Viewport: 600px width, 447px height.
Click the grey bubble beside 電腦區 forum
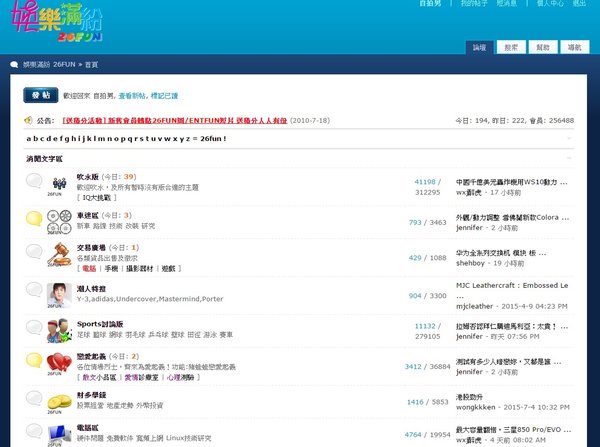tap(34, 431)
